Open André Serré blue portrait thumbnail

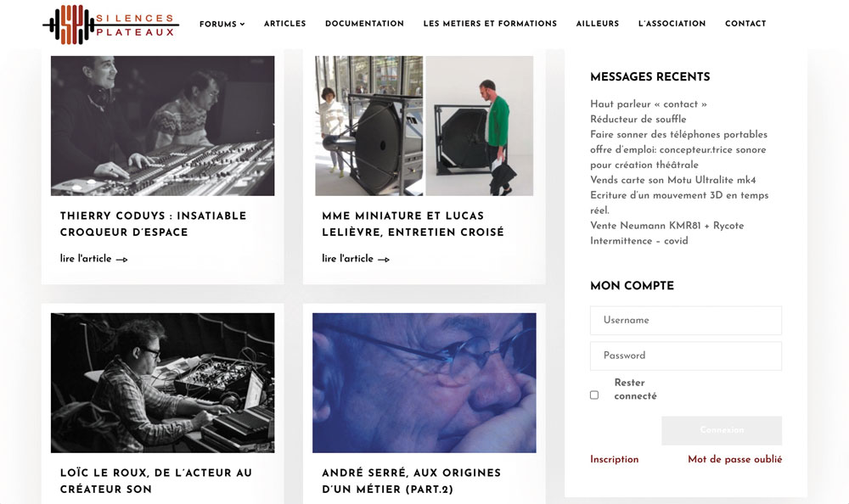[424, 383]
